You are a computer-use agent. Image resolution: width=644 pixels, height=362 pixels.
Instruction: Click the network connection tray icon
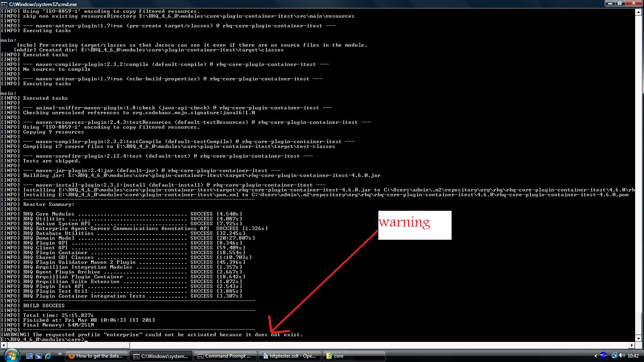click(614, 356)
